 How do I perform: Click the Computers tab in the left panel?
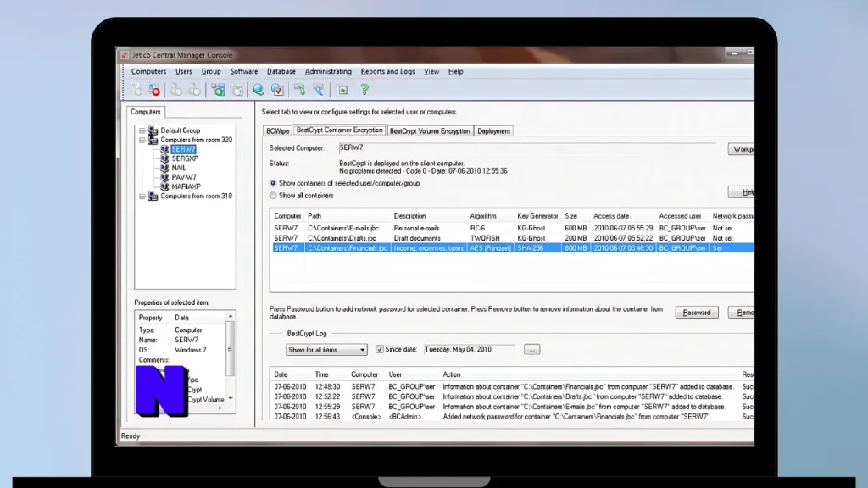click(146, 112)
